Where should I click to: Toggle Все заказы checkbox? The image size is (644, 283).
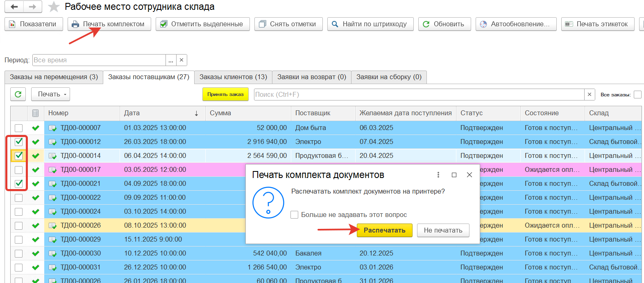637,95
